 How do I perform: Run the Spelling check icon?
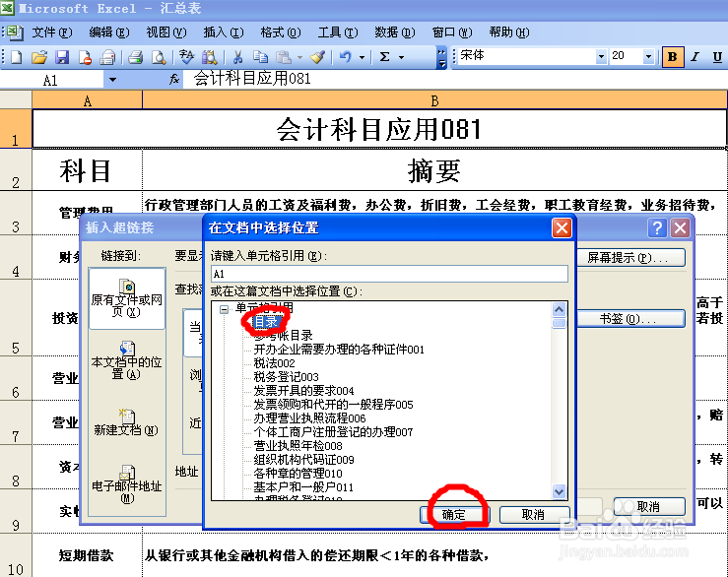coord(186,57)
